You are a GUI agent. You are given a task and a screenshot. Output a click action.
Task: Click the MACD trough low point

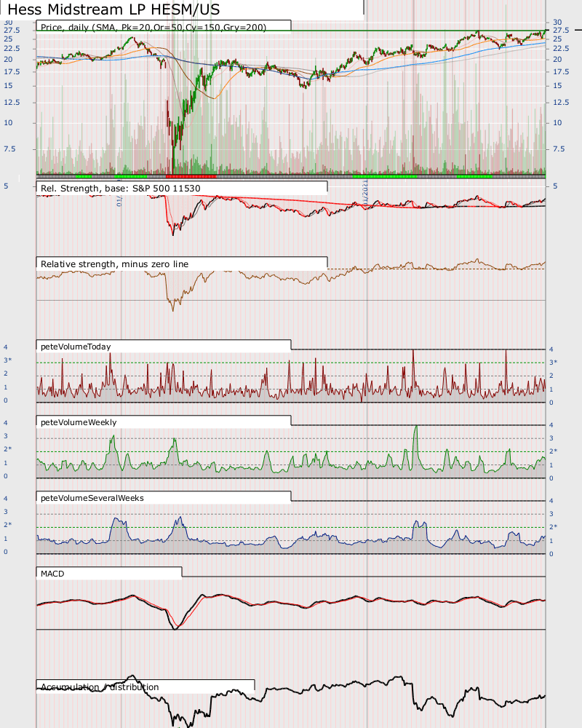tap(175, 629)
